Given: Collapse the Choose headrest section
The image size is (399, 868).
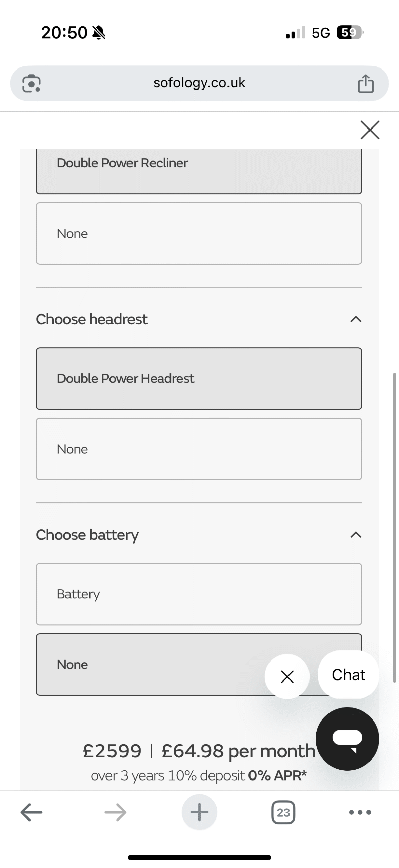Looking at the screenshot, I should coord(356,319).
